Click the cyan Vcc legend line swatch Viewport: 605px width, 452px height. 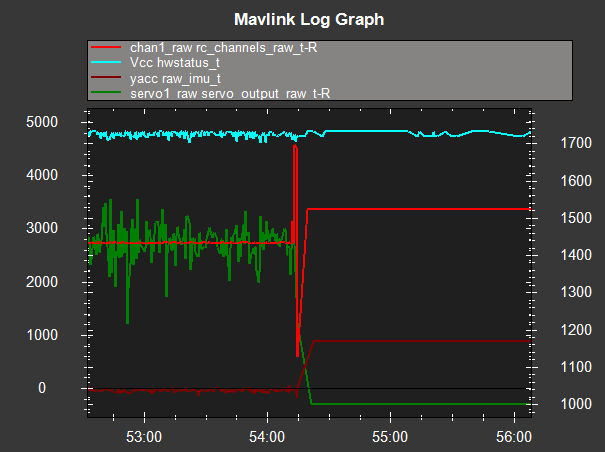tap(106, 63)
